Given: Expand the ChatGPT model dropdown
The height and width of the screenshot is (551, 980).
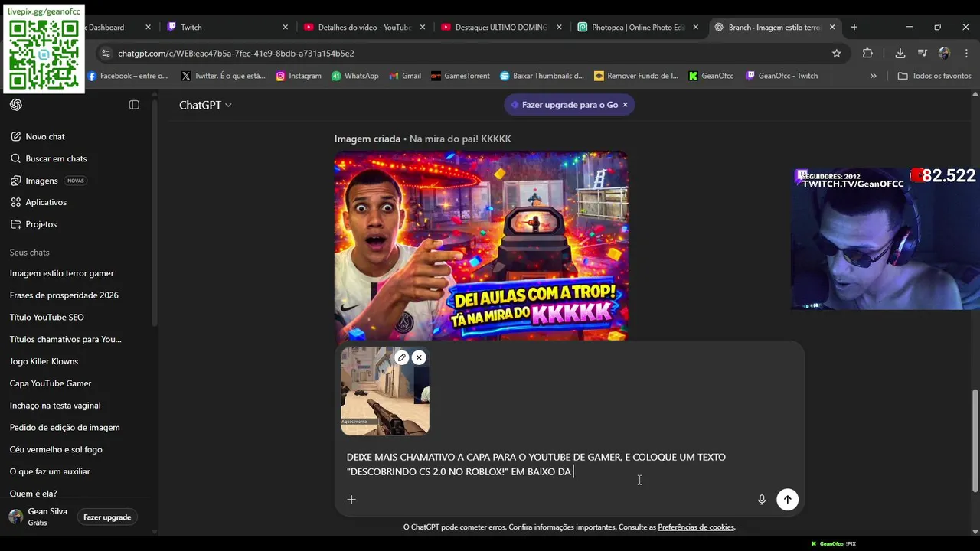Looking at the screenshot, I should coord(205,105).
